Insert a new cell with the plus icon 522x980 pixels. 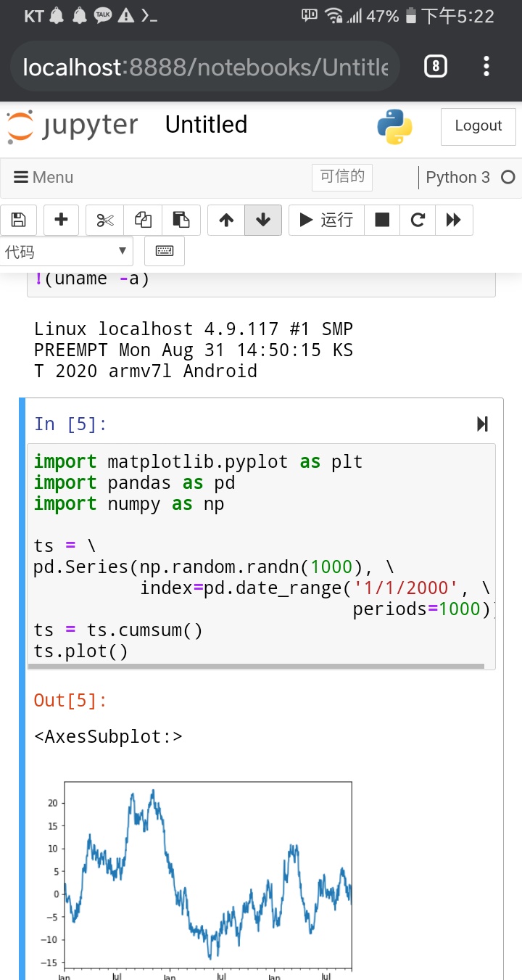(x=61, y=220)
